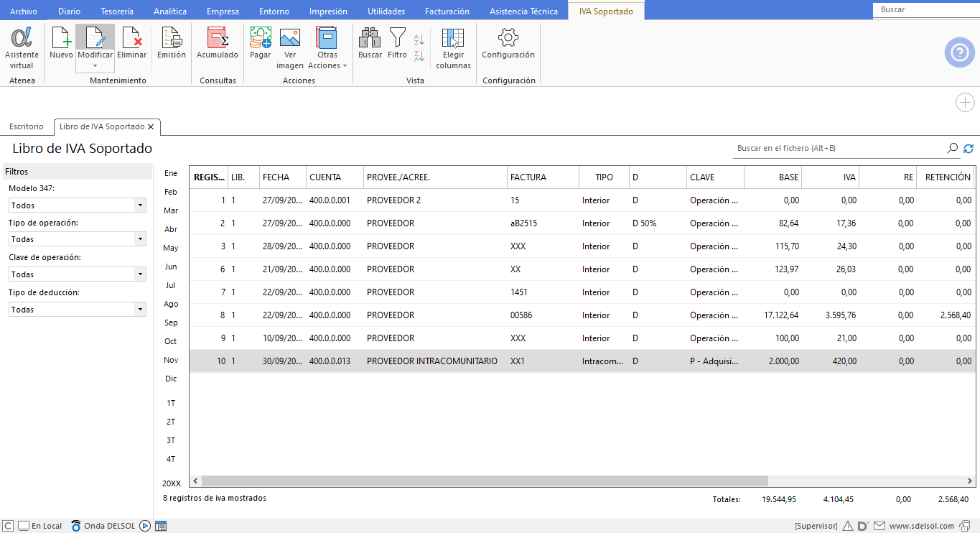Viewport: 980px width, 533px height.
Task: Select the row with factura 00586
Action: [582, 315]
